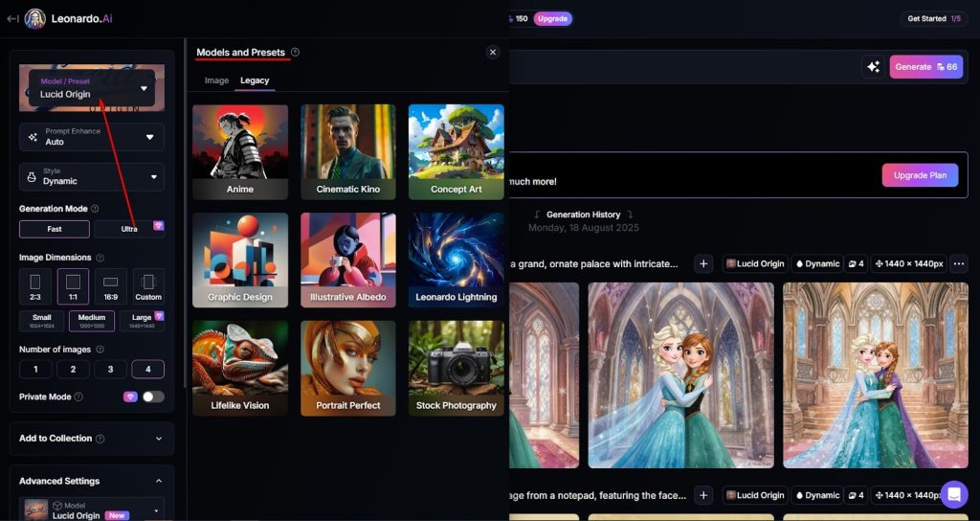Click Add to Collection info icon
Screen dimensions: 980x521
coord(100,439)
